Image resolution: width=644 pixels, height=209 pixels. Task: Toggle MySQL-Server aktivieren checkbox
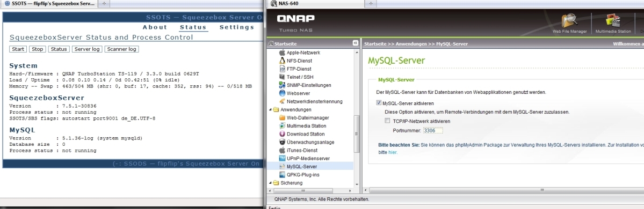click(379, 103)
